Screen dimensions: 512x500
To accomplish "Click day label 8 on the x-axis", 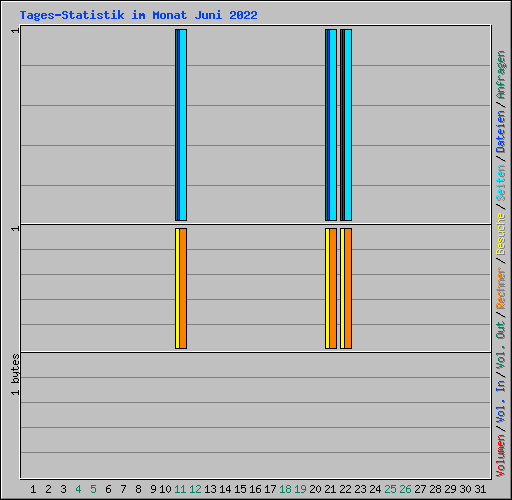I will point(138,489).
